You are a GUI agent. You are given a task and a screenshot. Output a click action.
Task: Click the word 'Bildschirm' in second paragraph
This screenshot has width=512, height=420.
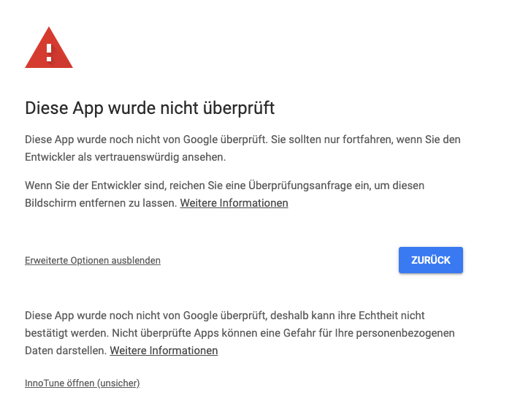[51, 203]
